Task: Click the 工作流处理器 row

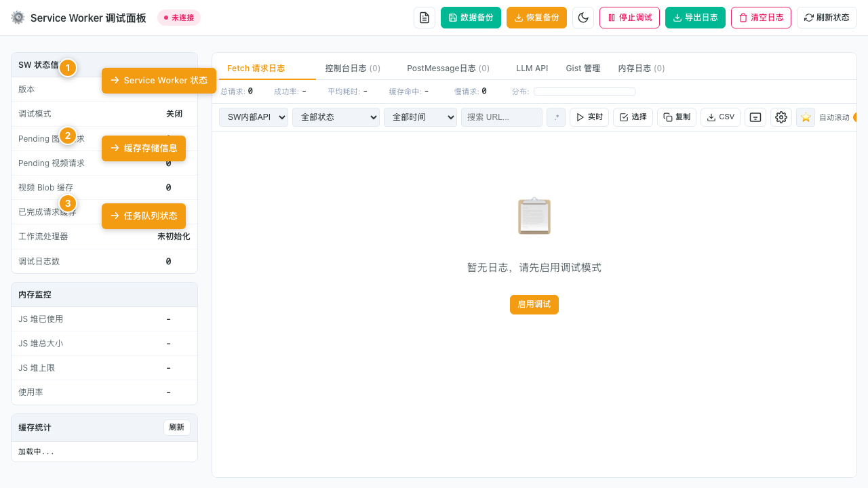Action: point(104,237)
